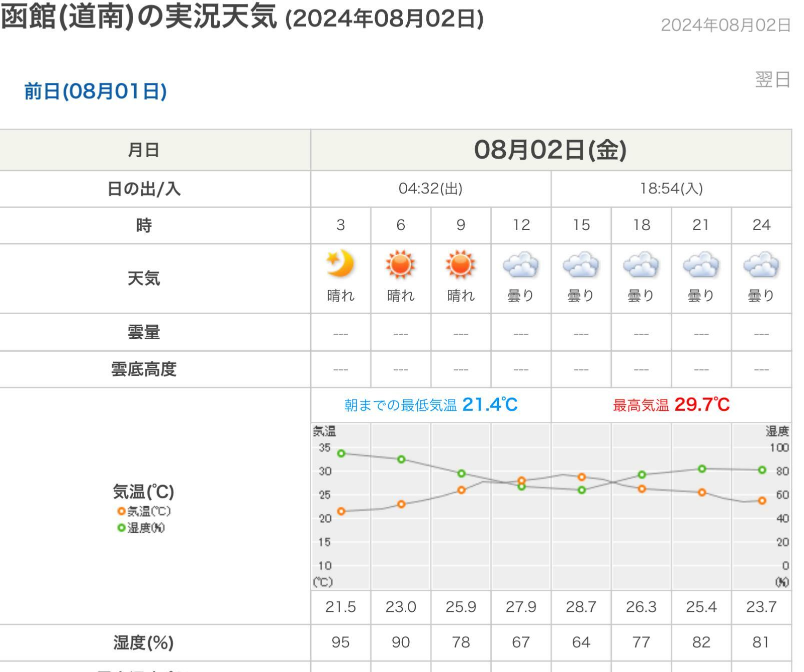Image resolution: width=804 pixels, height=672 pixels.
Task: Click the cloud icon at hour 12
Action: tap(521, 265)
